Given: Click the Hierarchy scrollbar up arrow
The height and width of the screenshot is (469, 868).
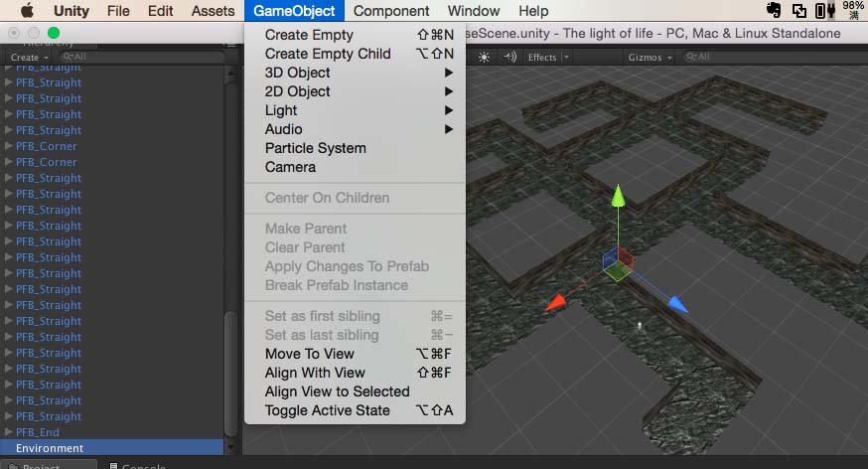Looking at the screenshot, I should tap(230, 73).
